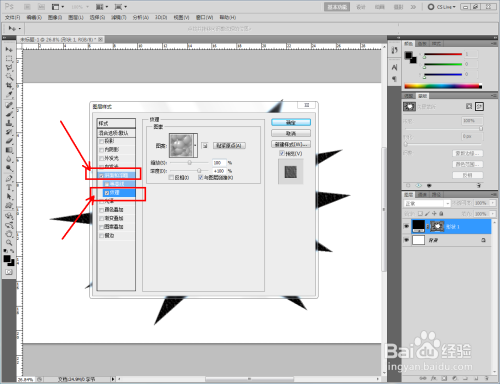Enable the Drop Shadow style checkbox

pos(102,141)
